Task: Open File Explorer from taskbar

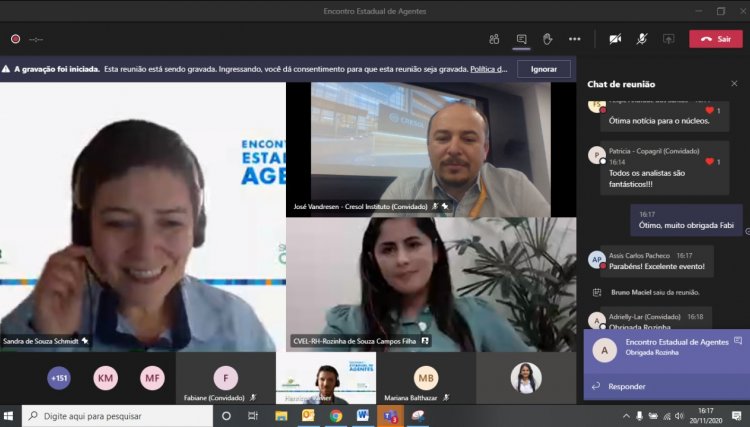Action: point(281,416)
